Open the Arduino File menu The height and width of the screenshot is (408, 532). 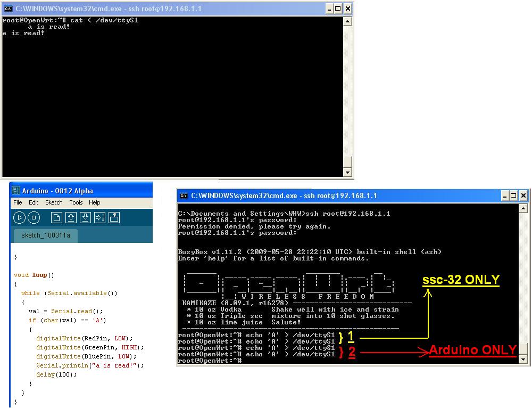click(x=18, y=202)
